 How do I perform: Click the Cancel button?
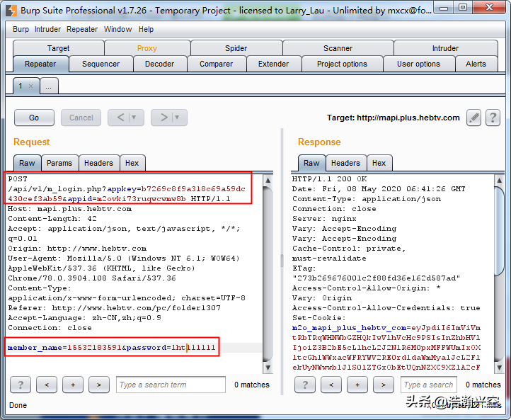pos(81,118)
